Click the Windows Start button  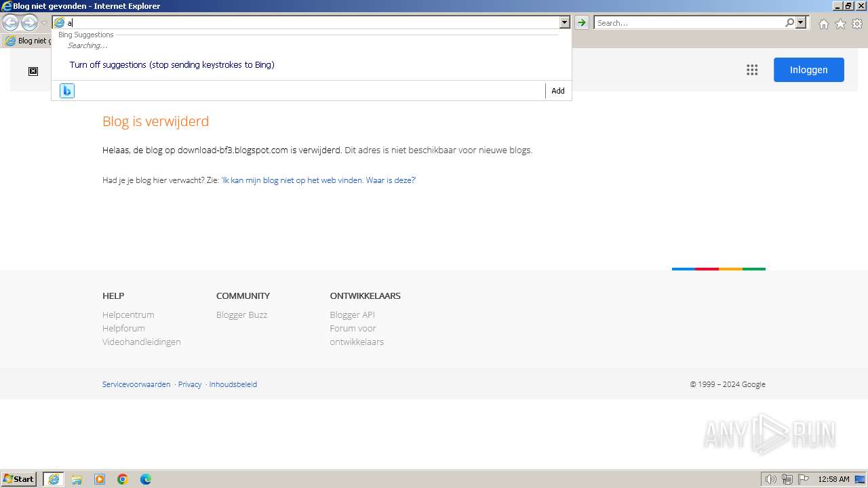coord(19,479)
